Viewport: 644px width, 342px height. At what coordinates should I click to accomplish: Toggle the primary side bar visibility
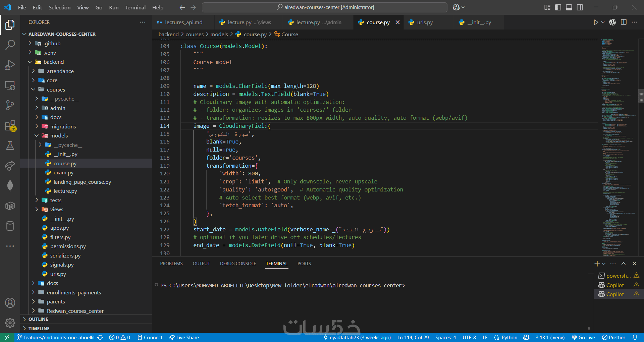click(558, 7)
